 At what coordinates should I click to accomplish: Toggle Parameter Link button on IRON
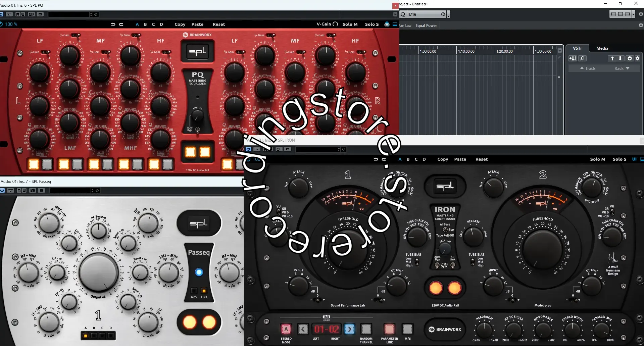389,329
